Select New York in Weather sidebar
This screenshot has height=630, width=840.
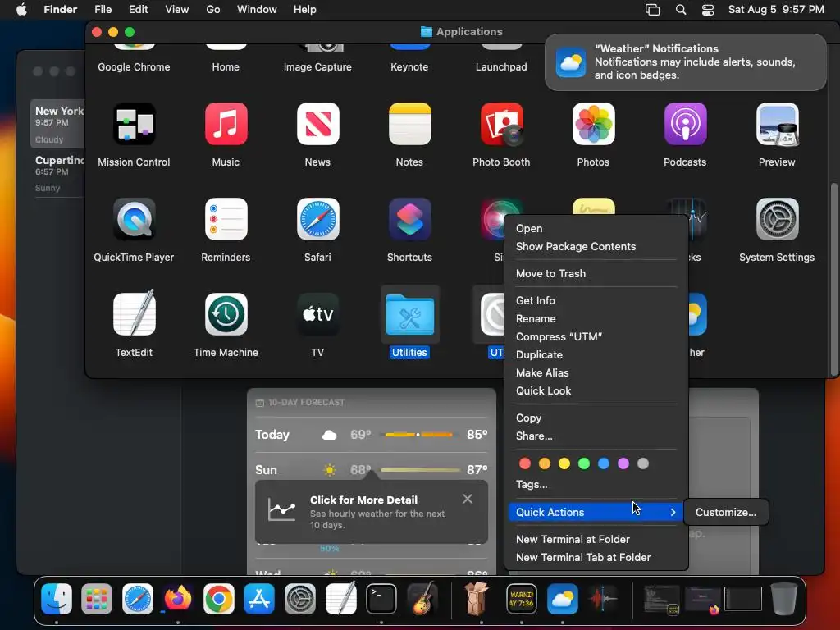tap(57, 125)
